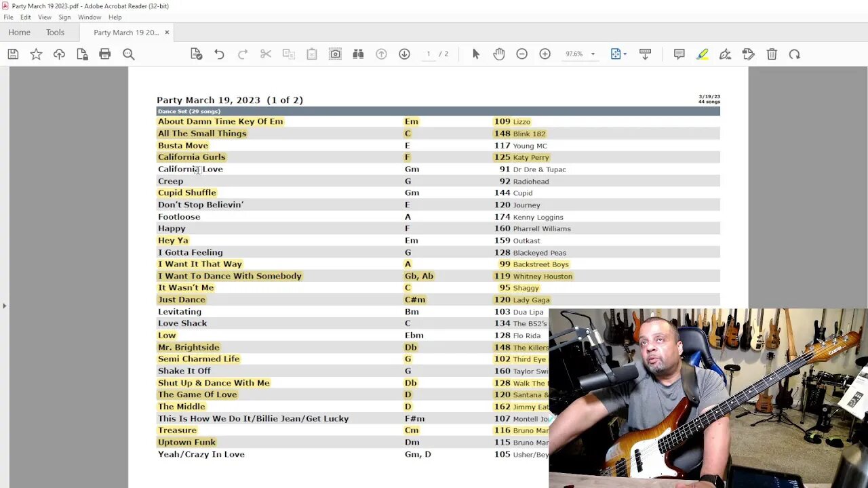Click song title 'About Damn Time Key Of Em'
This screenshot has height=488, width=868.
(220, 121)
